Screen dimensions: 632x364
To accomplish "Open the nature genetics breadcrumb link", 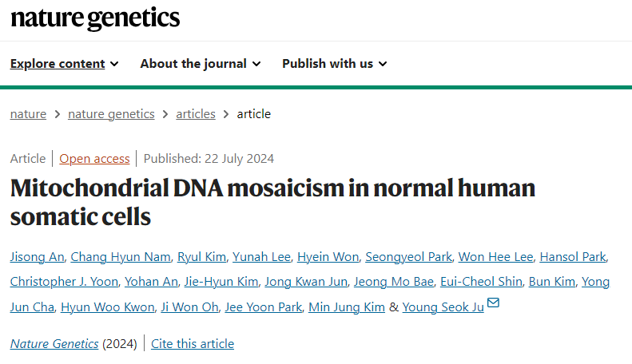I will click(111, 114).
